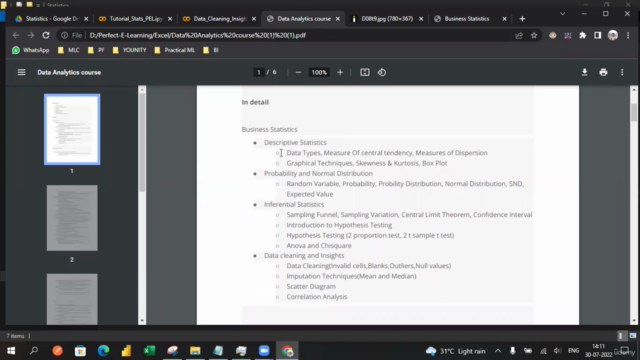Open the Chrome profile avatar
The image size is (640, 360).
613,36
